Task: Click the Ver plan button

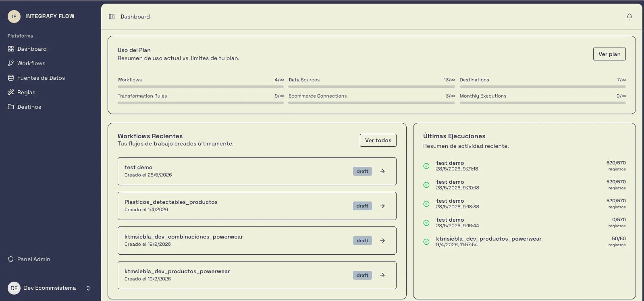Action: pyautogui.click(x=609, y=54)
